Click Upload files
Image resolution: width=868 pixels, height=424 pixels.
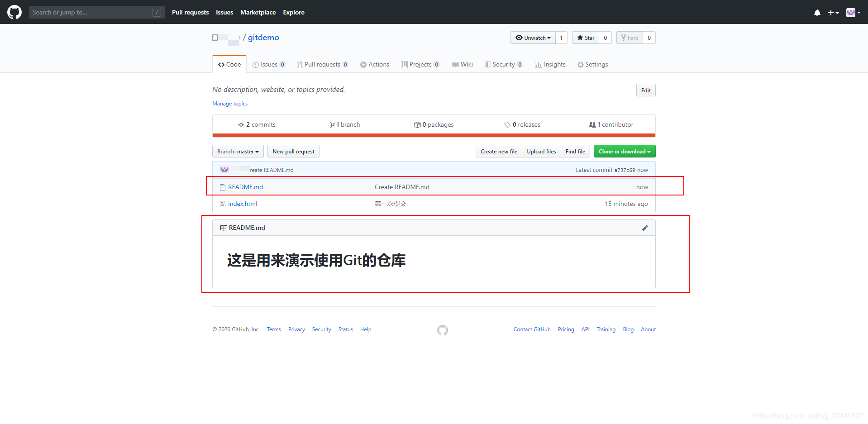541,151
